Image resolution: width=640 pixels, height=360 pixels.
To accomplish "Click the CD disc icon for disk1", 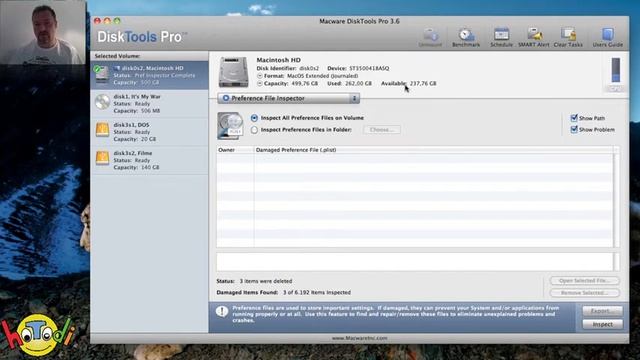I will (102, 102).
